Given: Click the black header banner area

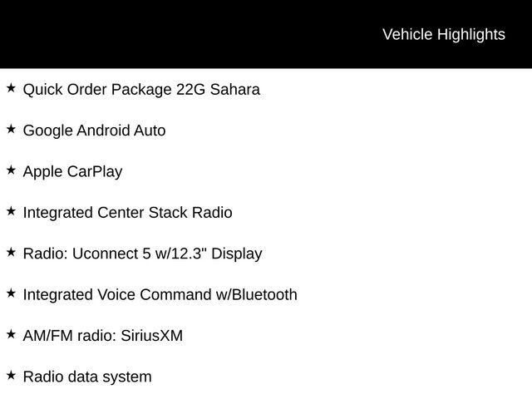Looking at the screenshot, I should [266, 34].
